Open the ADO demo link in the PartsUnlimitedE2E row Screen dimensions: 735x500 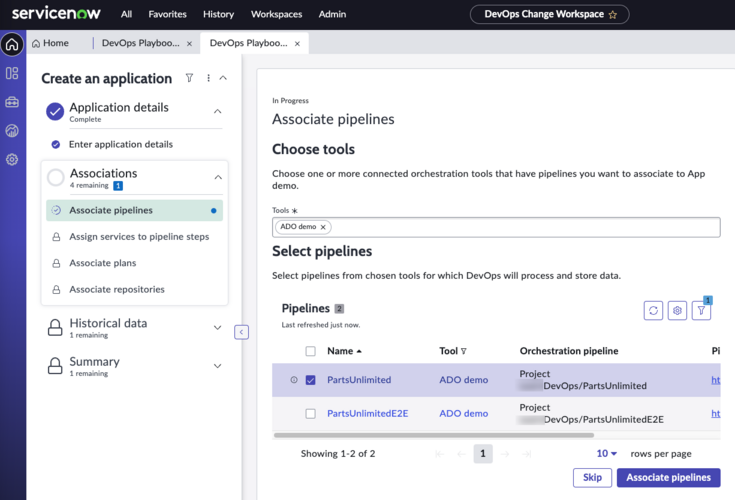click(464, 413)
